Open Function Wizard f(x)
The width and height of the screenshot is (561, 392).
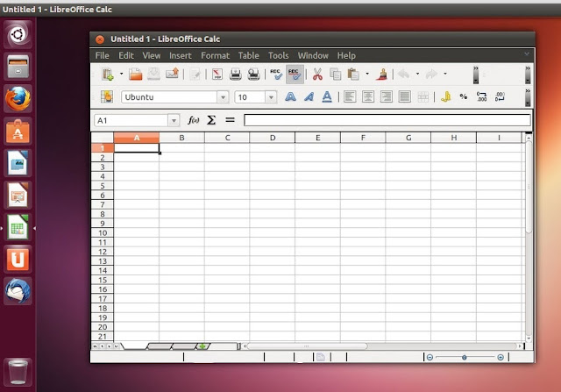193,120
